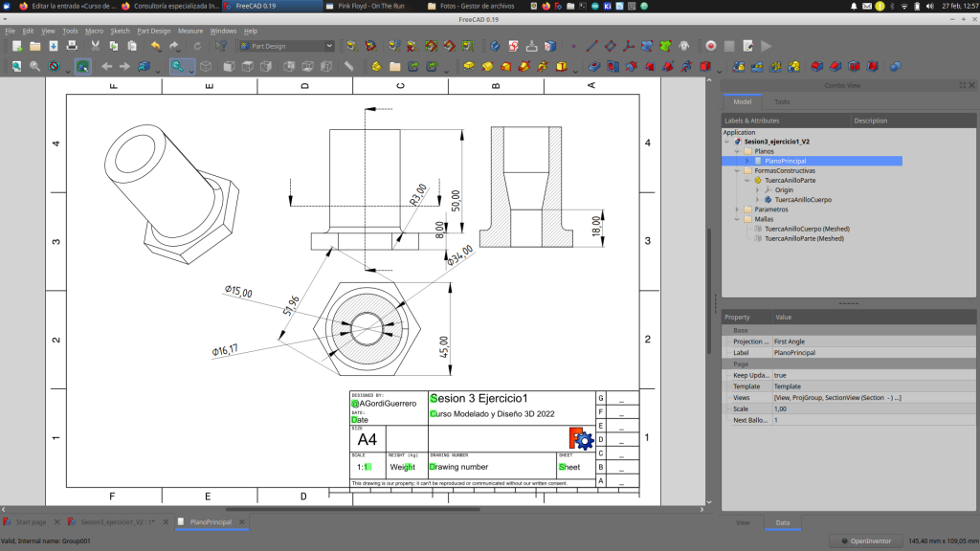
Task: Open the Part Design workbench dropdown
Action: coord(285,46)
